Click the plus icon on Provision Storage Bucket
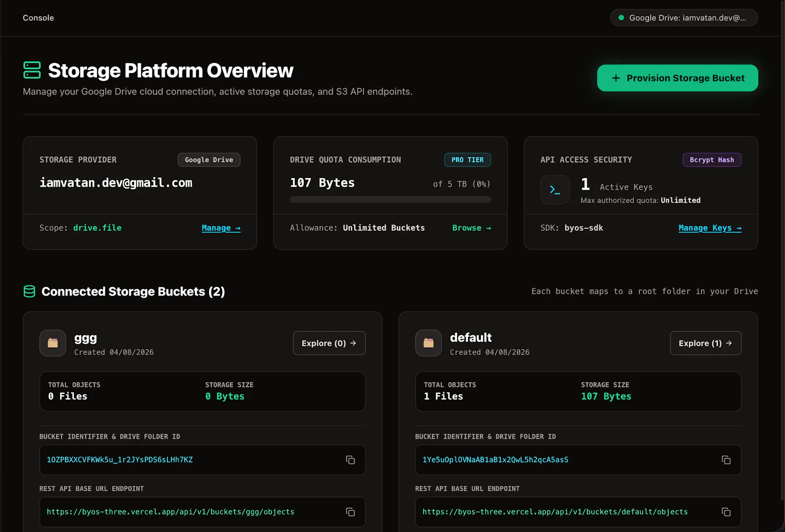Screen dimensions: 785x532 pyautogui.click(x=616, y=78)
